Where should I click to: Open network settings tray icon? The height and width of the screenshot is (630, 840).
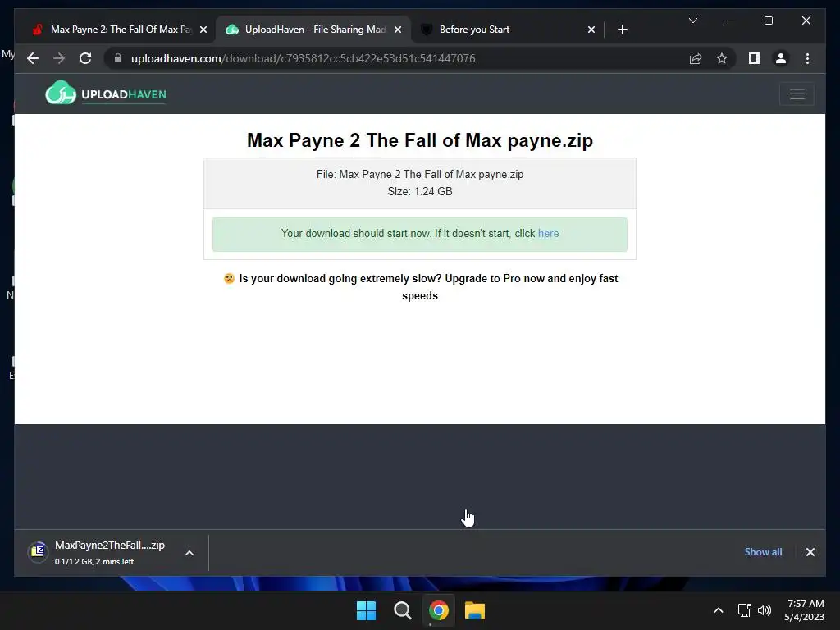coord(744,610)
